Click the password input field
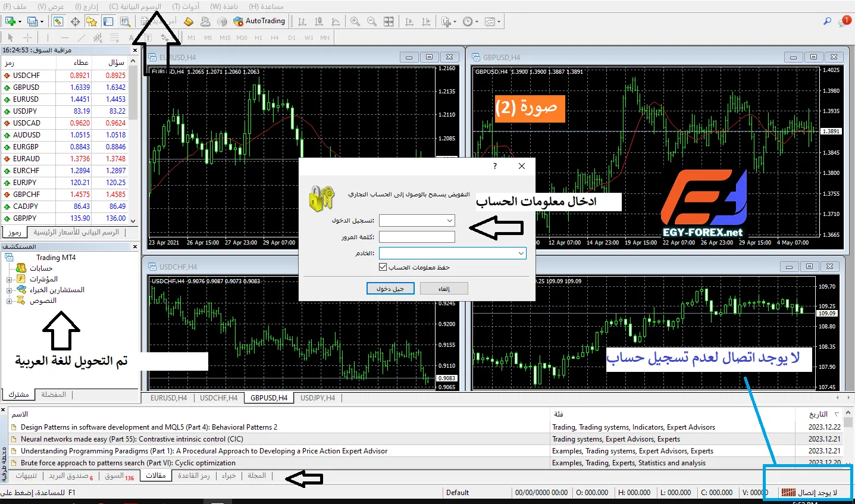The height and width of the screenshot is (504, 855). coord(417,237)
